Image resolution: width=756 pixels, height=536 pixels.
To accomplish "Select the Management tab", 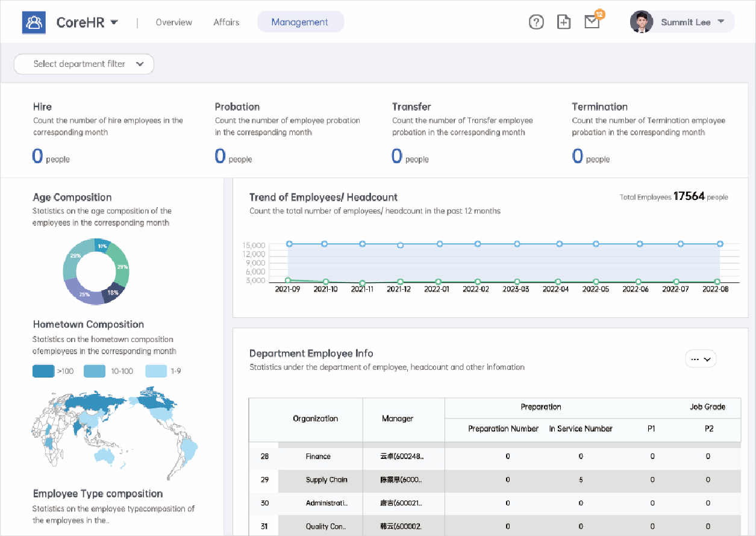I will [300, 22].
